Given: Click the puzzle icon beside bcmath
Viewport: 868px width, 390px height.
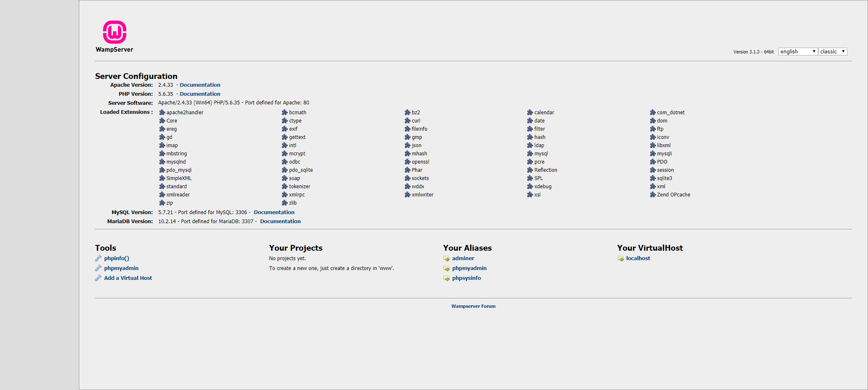Looking at the screenshot, I should click(x=284, y=112).
